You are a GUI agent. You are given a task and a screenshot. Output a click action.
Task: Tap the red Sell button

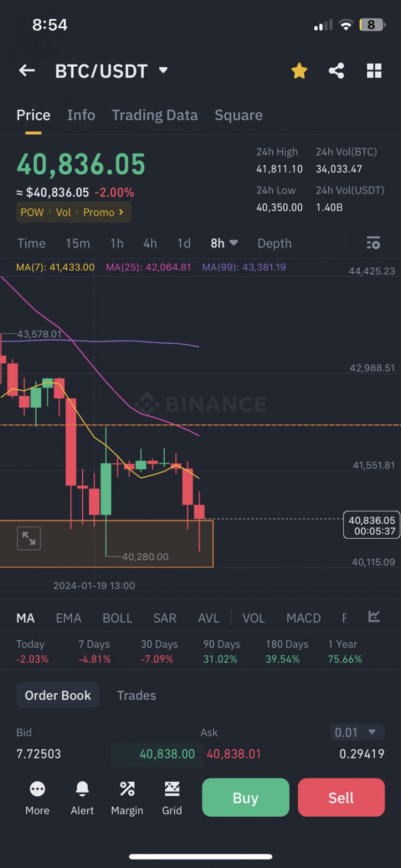coord(341,797)
